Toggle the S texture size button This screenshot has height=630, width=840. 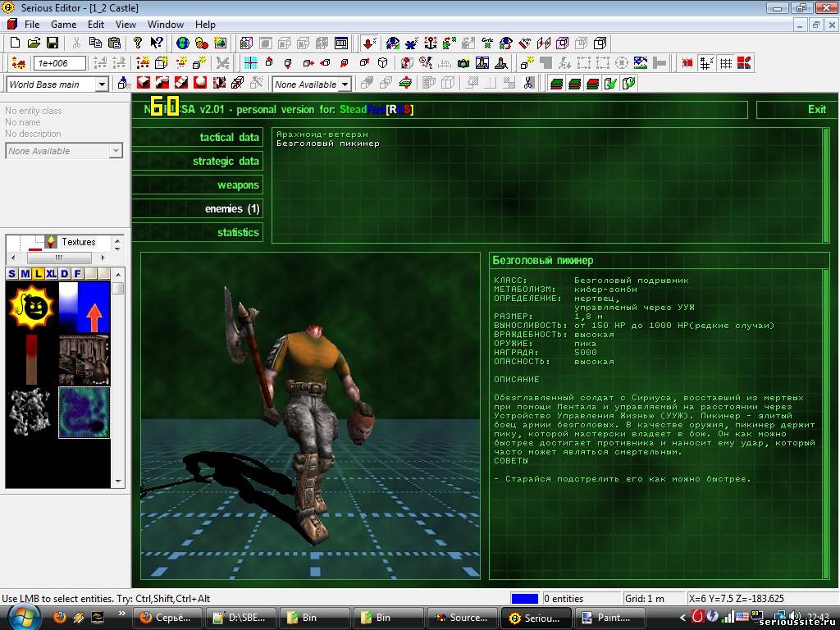click(x=11, y=274)
